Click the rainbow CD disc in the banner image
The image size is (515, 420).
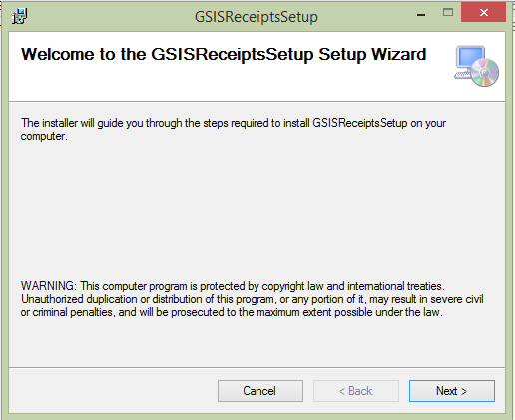485,72
